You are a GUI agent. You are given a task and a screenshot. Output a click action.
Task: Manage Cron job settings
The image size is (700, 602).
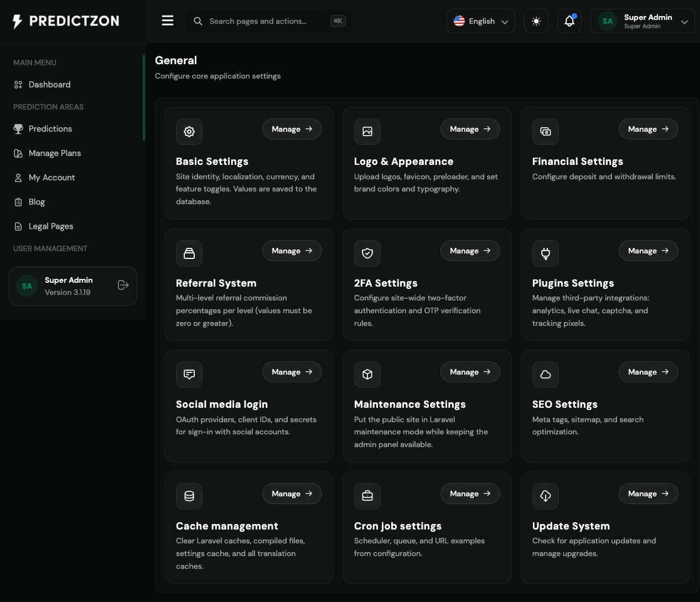[470, 494]
